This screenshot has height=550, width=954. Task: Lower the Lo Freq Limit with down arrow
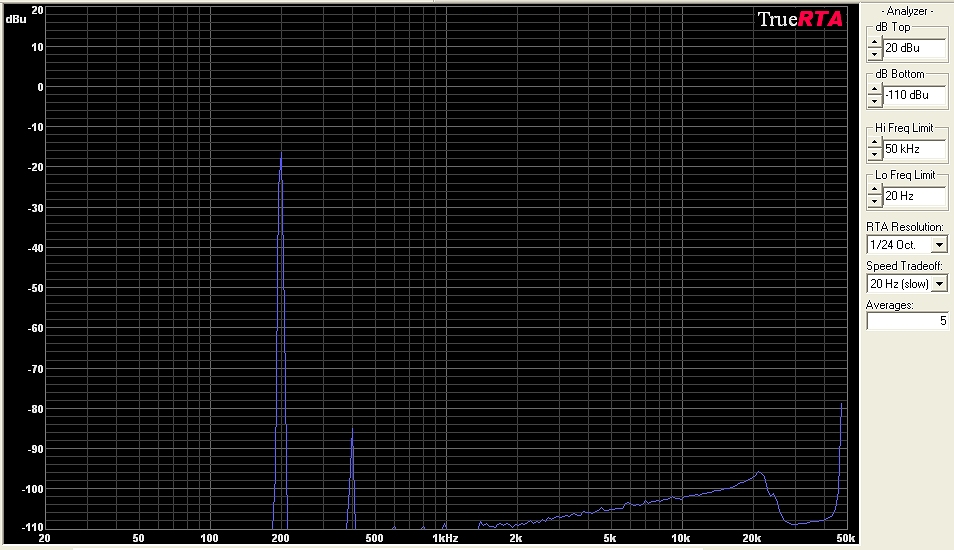(x=874, y=201)
